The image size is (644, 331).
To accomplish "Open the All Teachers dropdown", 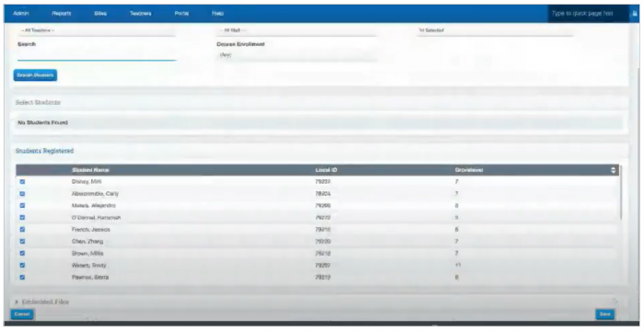I will [97, 30].
